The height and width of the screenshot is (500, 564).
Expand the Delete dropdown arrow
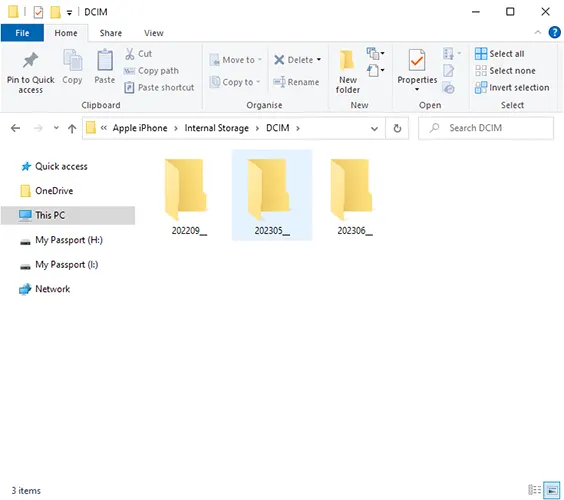click(319, 60)
